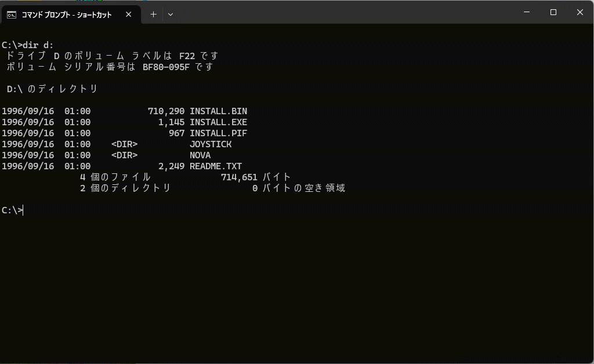This screenshot has height=364, width=594.
Task: Click the <DIR> marker beside JOYSTICK
Action: click(124, 144)
